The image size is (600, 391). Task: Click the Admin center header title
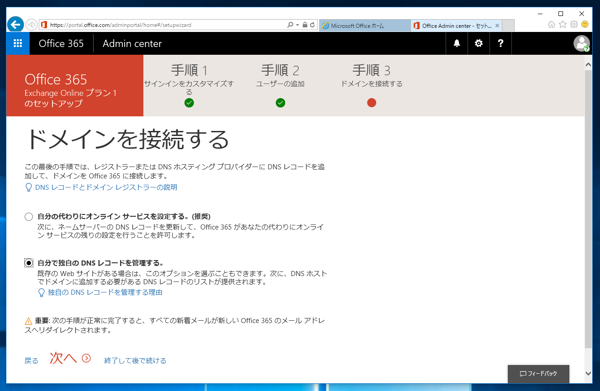tap(132, 43)
